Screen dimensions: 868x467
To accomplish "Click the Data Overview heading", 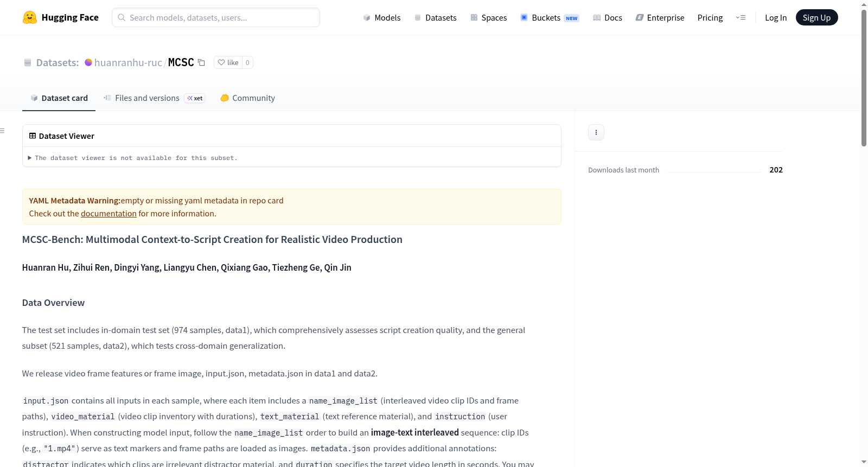I will (x=53, y=303).
